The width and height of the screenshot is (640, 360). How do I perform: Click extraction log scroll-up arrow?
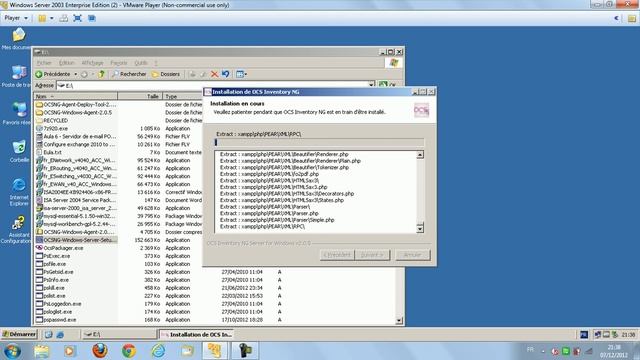click(x=420, y=155)
